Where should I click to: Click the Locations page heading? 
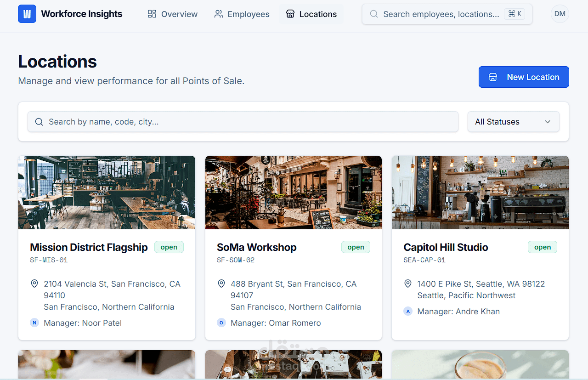(57, 62)
